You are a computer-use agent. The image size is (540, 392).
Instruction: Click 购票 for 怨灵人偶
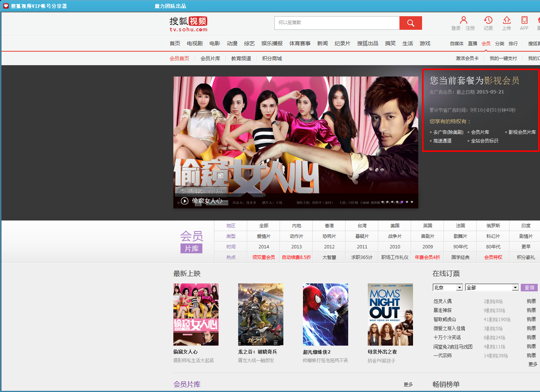pos(531,302)
